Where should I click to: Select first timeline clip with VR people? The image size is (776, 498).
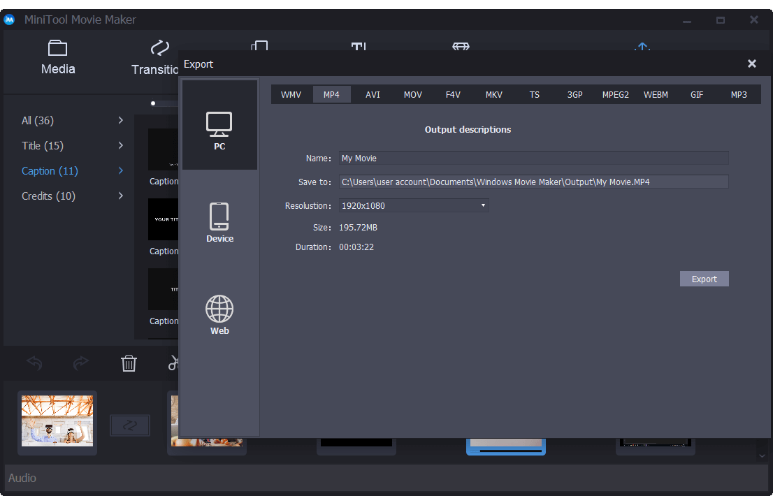pyautogui.click(x=57, y=421)
